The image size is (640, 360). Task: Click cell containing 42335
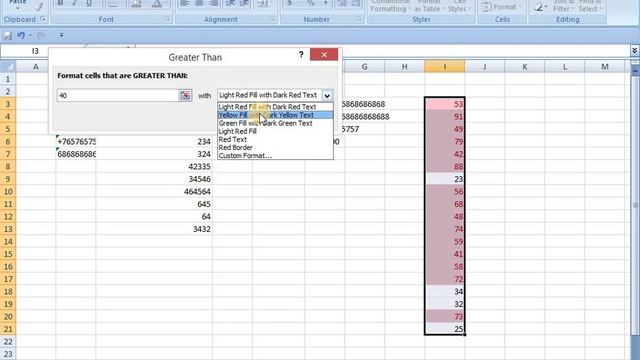click(154, 167)
